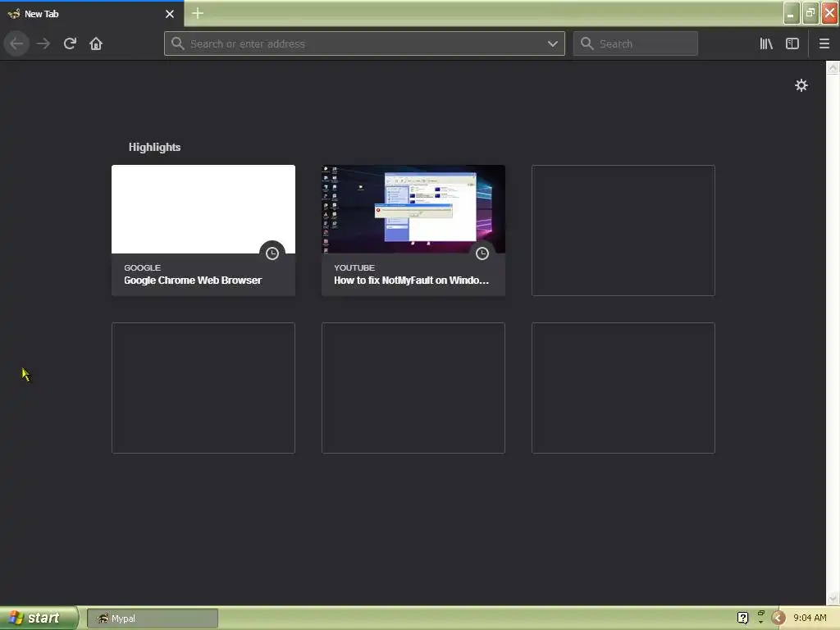Open the home page
The width and height of the screenshot is (840, 630).
96,43
